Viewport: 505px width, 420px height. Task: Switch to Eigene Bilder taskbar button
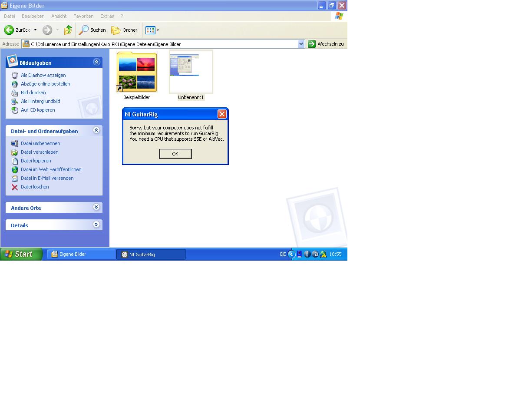tap(82, 254)
